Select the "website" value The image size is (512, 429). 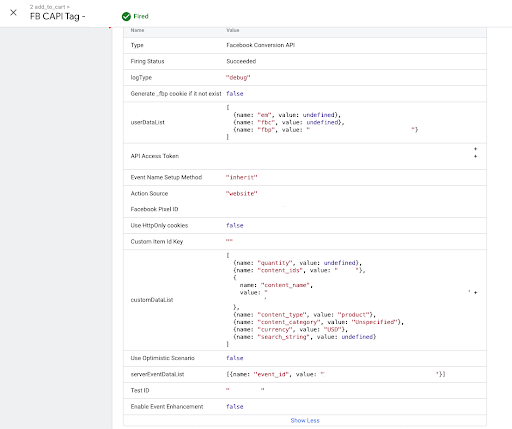coord(242,194)
